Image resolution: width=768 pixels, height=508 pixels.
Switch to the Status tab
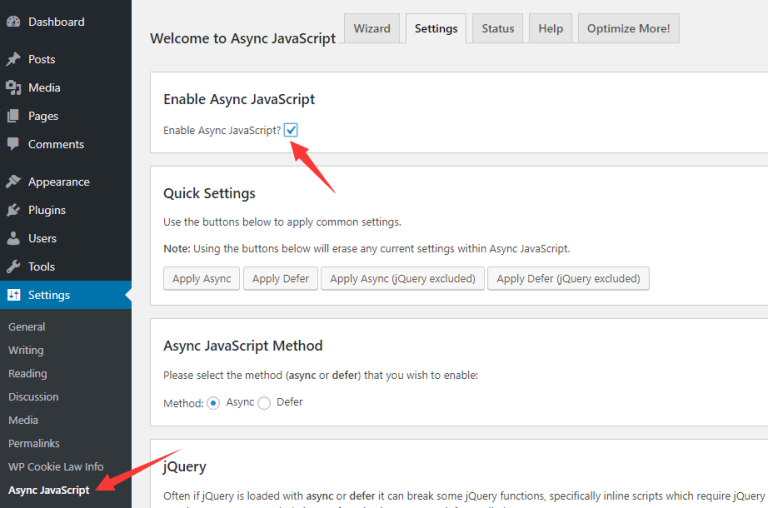pyautogui.click(x=498, y=28)
